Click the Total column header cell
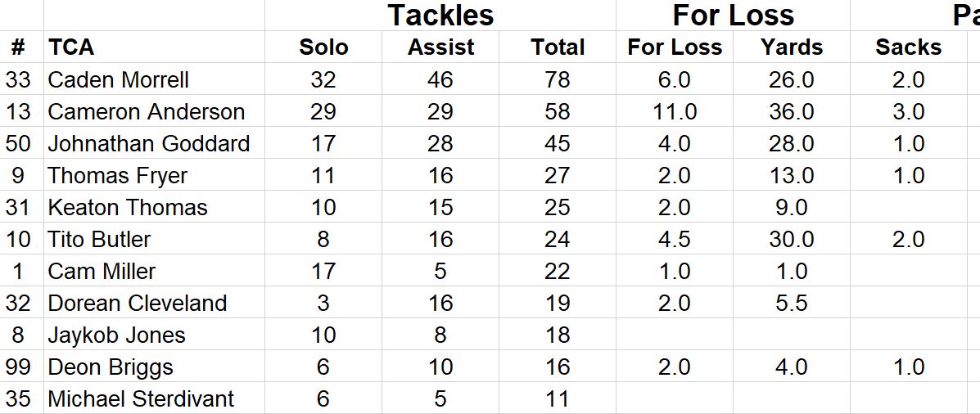980x414 pixels. click(x=557, y=47)
